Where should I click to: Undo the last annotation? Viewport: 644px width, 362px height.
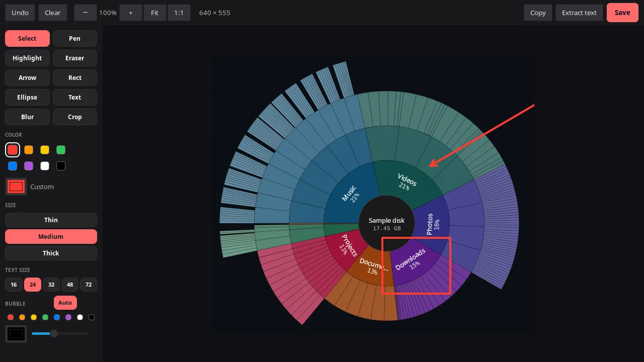pyautogui.click(x=20, y=13)
